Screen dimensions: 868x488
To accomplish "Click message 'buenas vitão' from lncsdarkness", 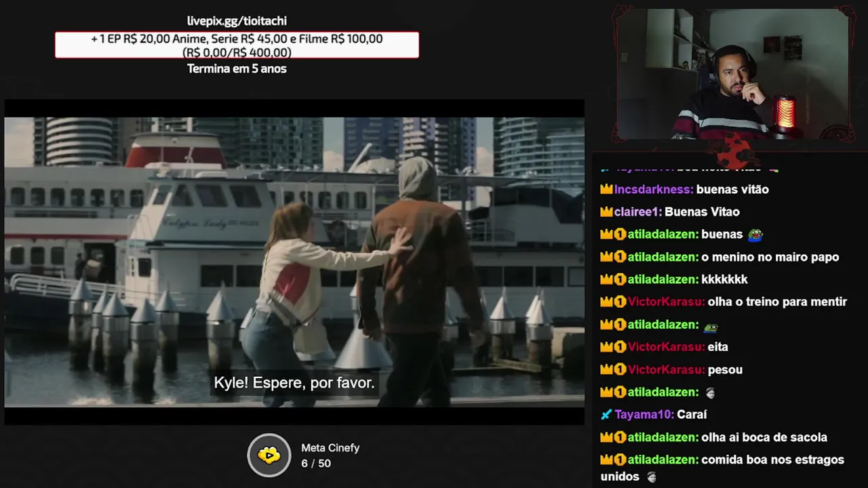I will pyautogui.click(x=732, y=190).
